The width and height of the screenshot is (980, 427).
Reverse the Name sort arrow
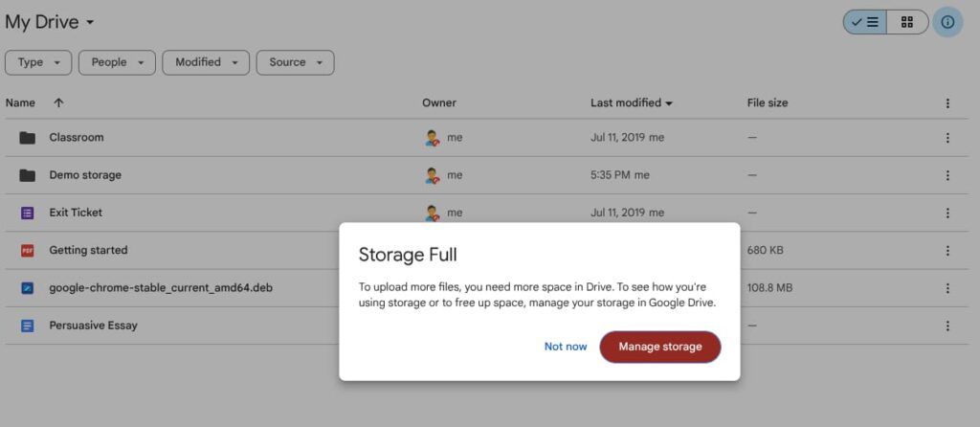pyautogui.click(x=58, y=103)
